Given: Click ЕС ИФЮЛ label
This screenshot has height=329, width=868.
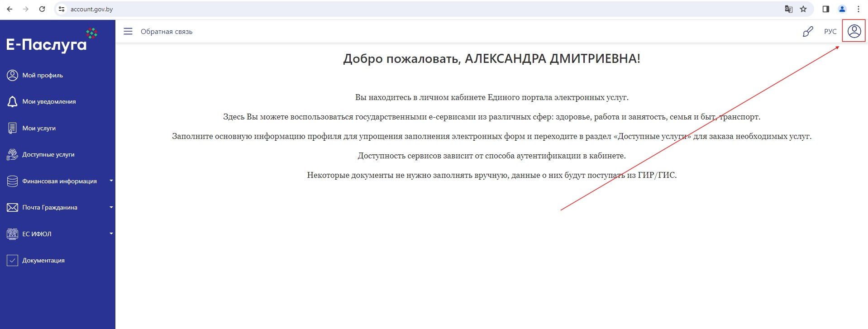Looking at the screenshot, I should [x=37, y=234].
